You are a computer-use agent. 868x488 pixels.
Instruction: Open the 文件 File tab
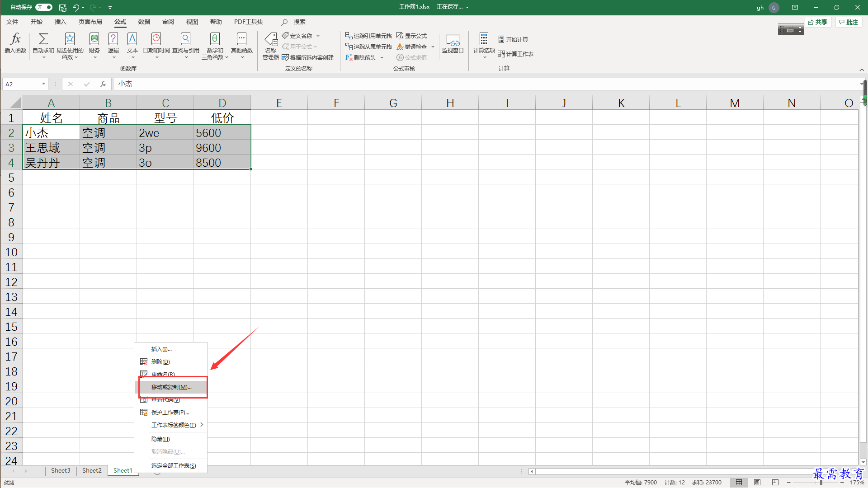[12, 22]
